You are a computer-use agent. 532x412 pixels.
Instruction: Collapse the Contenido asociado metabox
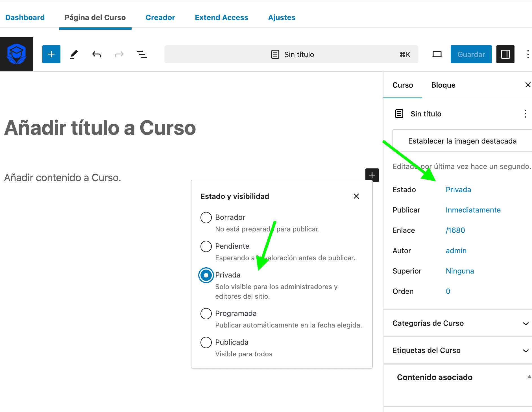tap(529, 377)
